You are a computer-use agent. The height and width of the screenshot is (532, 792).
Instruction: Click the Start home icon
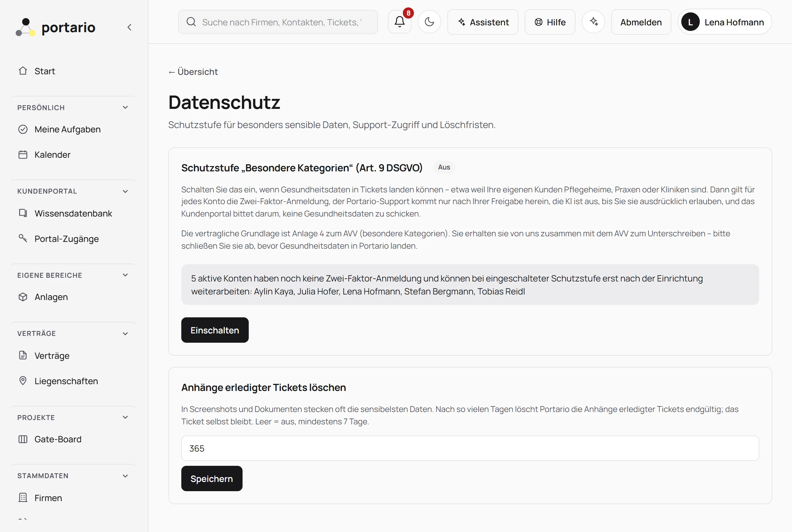[x=23, y=71]
